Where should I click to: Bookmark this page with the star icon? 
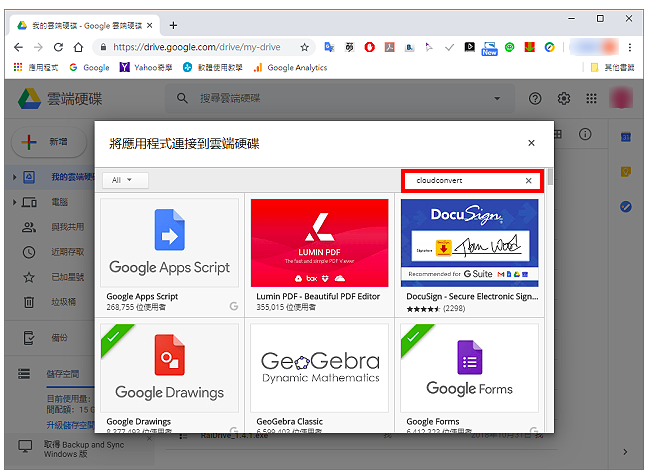click(x=305, y=47)
